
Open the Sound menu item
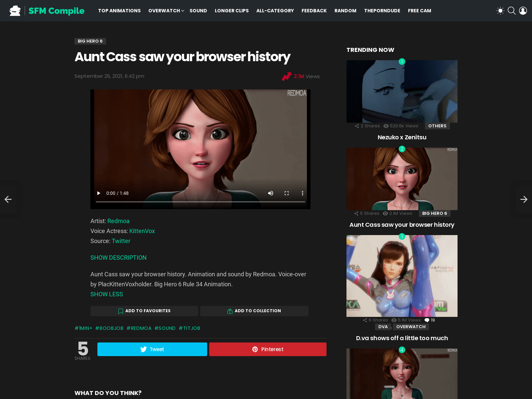198,11
